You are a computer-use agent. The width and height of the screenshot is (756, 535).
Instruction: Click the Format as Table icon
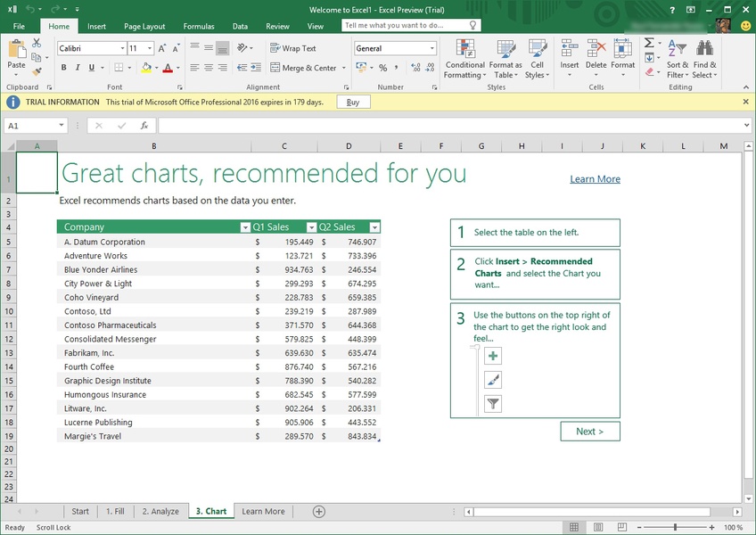tap(505, 59)
